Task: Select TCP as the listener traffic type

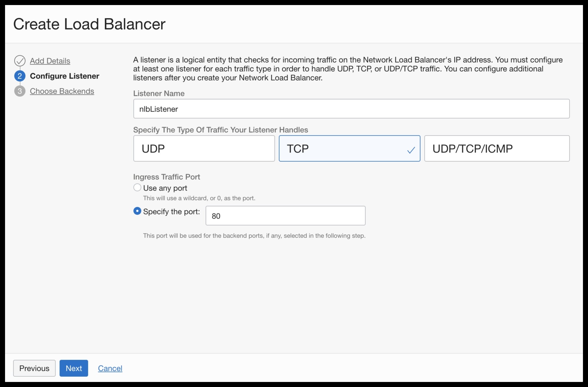Action: (x=349, y=148)
